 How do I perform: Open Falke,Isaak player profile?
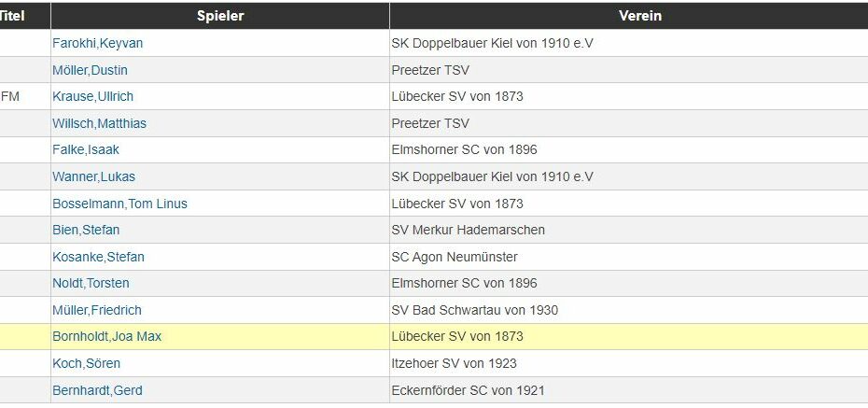pyautogui.click(x=86, y=150)
